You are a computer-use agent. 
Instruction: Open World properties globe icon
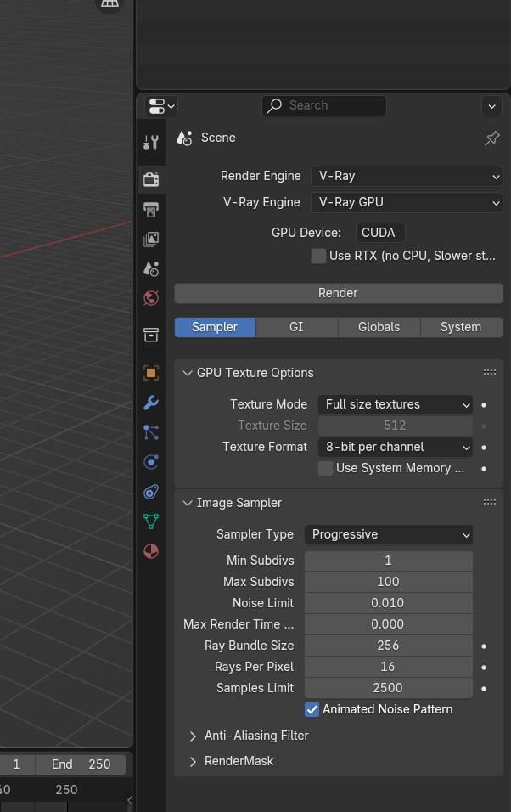pos(151,298)
